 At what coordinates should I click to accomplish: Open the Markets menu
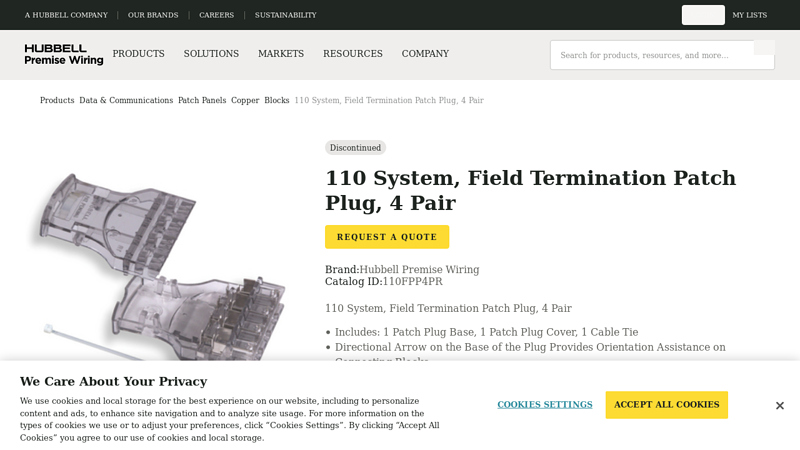(x=281, y=54)
